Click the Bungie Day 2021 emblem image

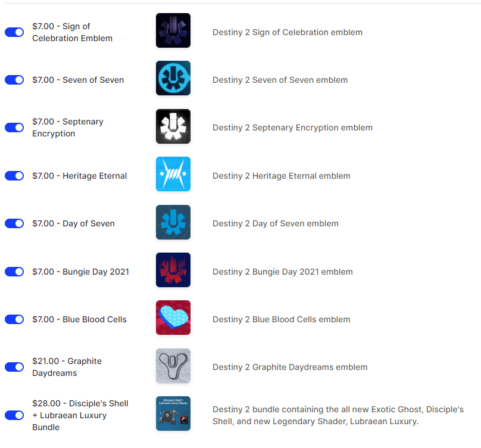click(173, 270)
